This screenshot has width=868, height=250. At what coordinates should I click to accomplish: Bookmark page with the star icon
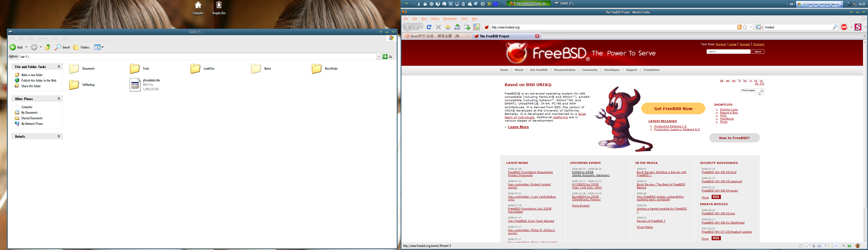(x=745, y=27)
